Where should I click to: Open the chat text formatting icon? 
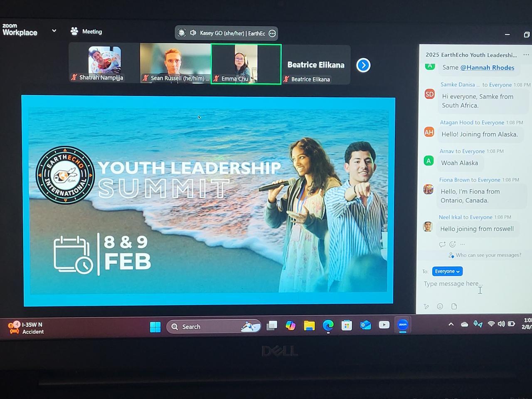[x=426, y=307]
